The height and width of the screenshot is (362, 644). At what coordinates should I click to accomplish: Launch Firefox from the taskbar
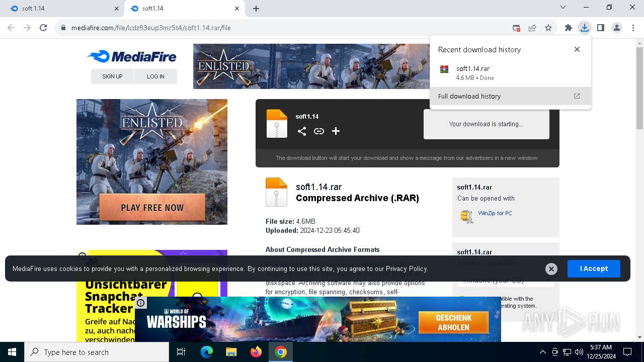click(256, 352)
